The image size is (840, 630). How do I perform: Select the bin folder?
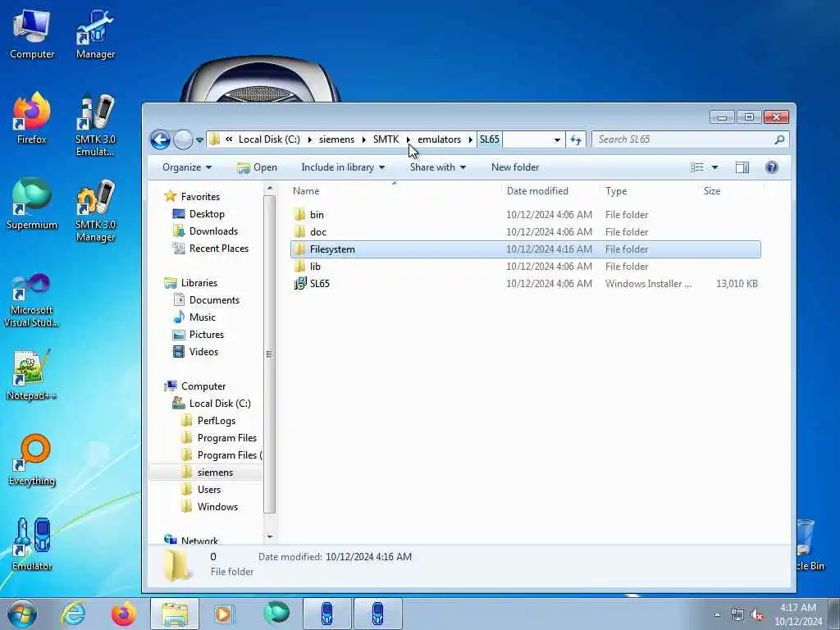[x=526, y=215]
